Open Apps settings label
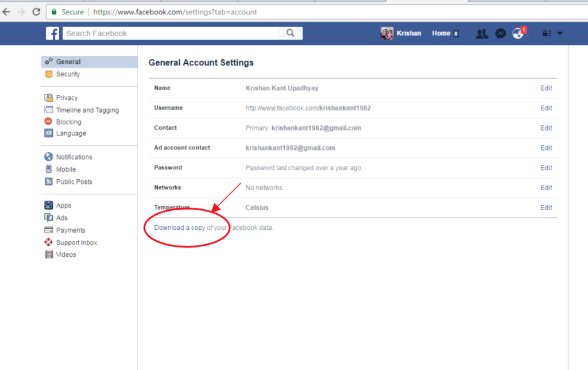The width and height of the screenshot is (588, 370). (63, 205)
